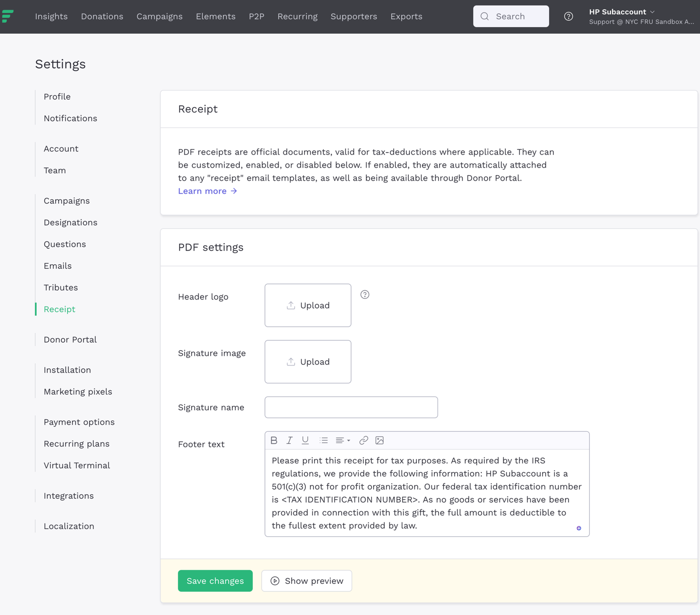Open the Insights tab
Image resolution: width=700 pixels, height=615 pixels.
[x=51, y=17]
